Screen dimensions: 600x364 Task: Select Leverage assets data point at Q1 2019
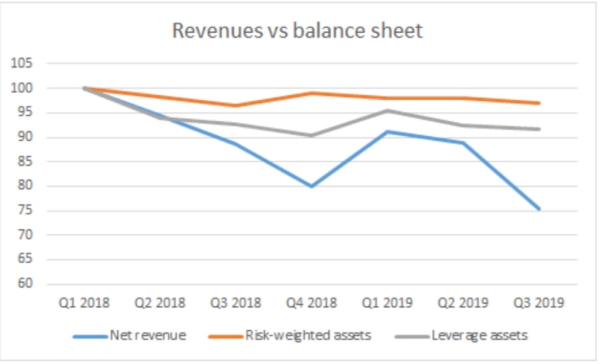click(388, 110)
